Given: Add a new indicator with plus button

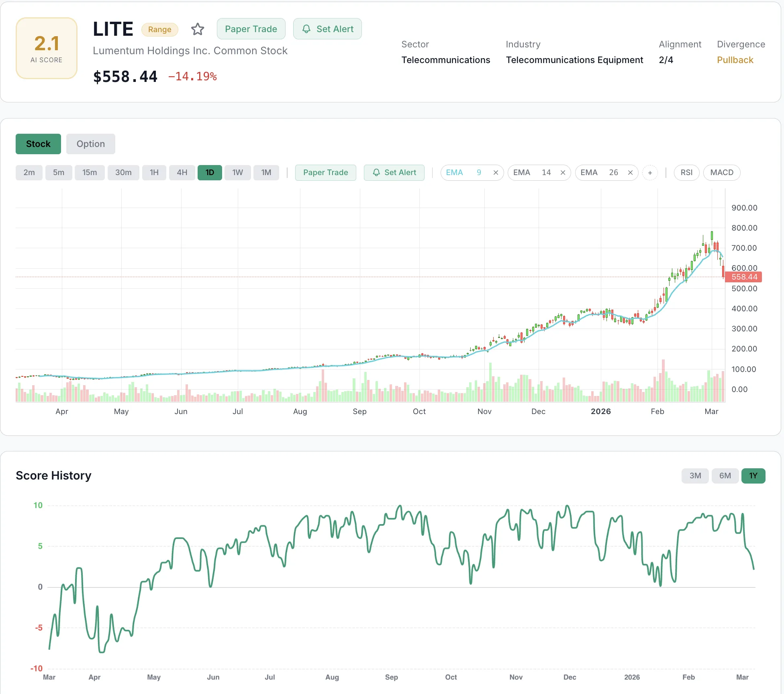Looking at the screenshot, I should (x=650, y=173).
